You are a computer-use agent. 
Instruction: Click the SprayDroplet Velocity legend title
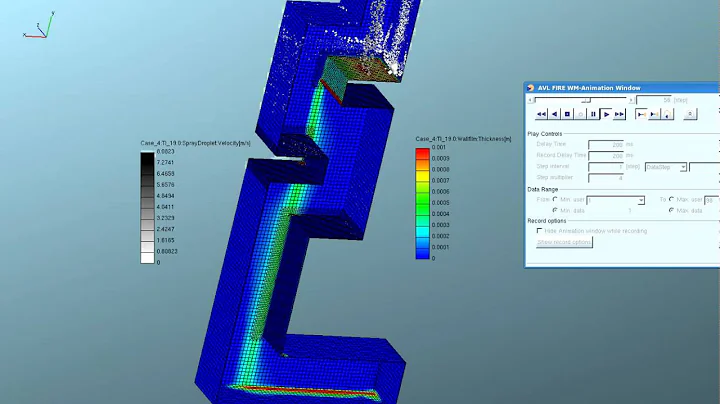195,143
